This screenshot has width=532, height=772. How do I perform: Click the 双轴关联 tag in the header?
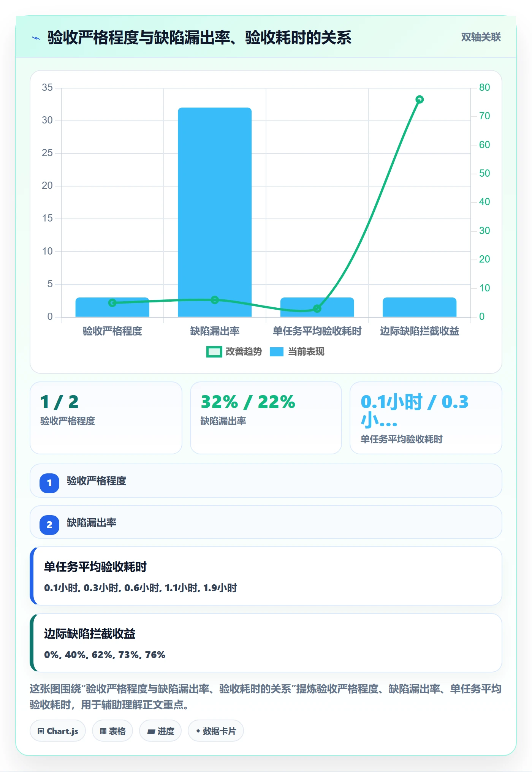tap(481, 37)
